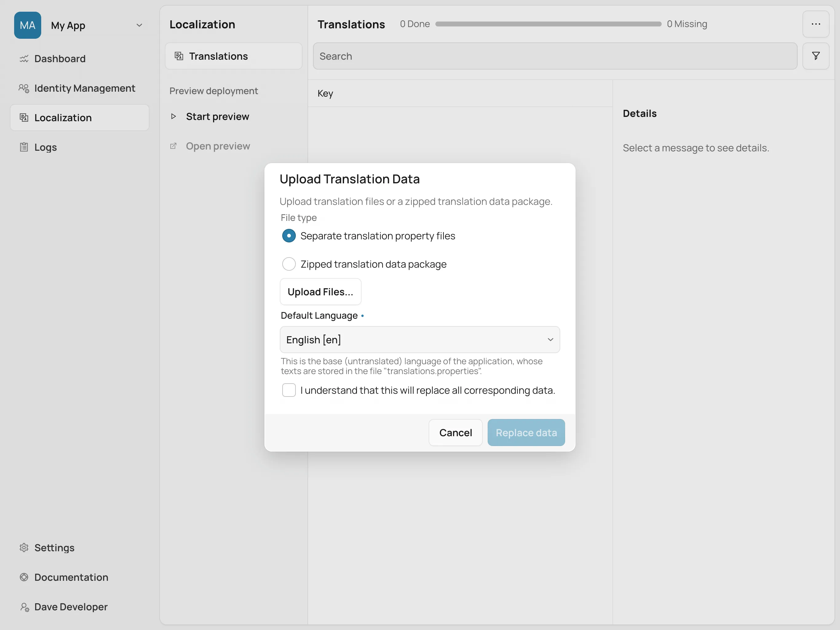Screen dimensions: 840x630
Task: Click the filter icon next to search
Action: pos(816,56)
